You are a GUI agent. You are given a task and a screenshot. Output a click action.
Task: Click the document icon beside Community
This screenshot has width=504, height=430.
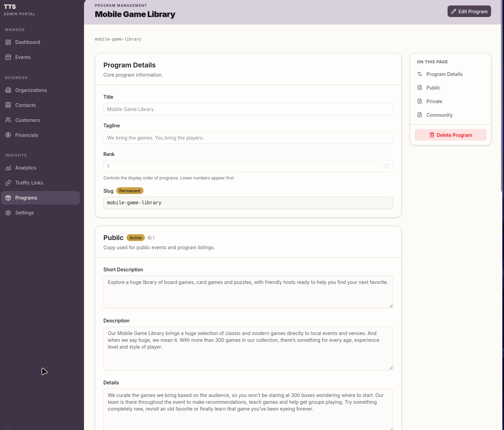pos(420,115)
